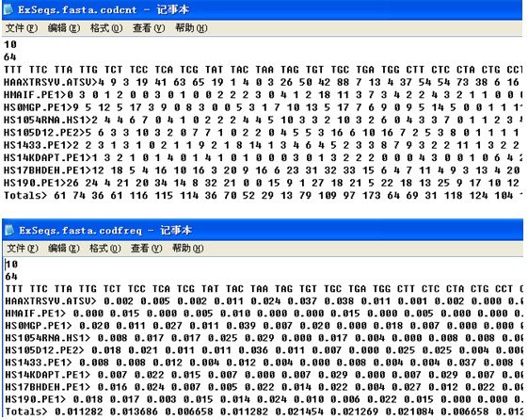Click HS0MGP.PE1 row label in codfreq window
The height and width of the screenshot is (420, 528).
[39, 326]
